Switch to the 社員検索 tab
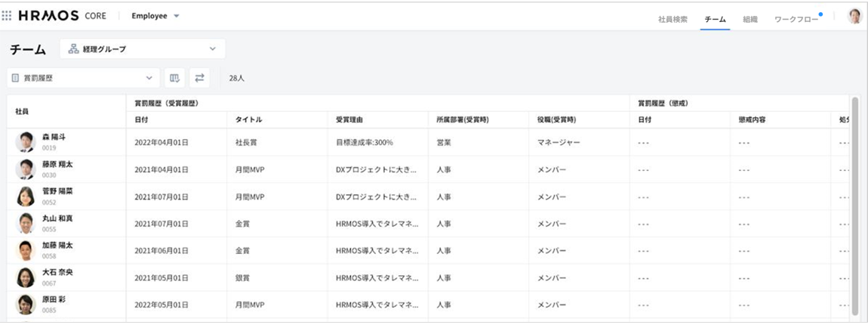868x325 pixels. [x=673, y=20]
